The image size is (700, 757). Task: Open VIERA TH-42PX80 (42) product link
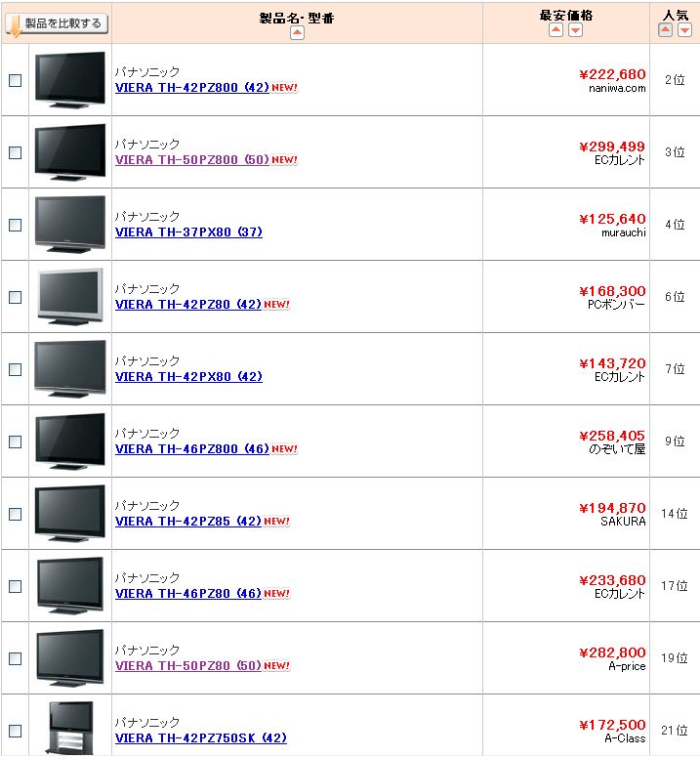pyautogui.click(x=188, y=377)
